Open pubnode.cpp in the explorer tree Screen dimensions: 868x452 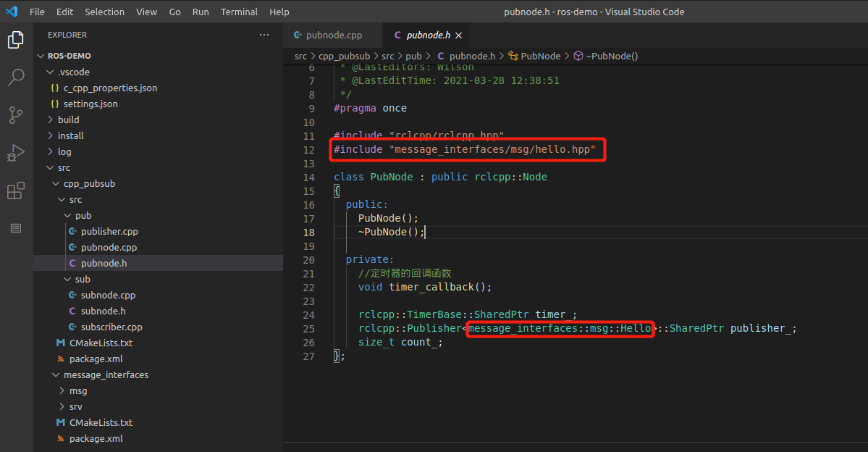[x=159, y=248]
